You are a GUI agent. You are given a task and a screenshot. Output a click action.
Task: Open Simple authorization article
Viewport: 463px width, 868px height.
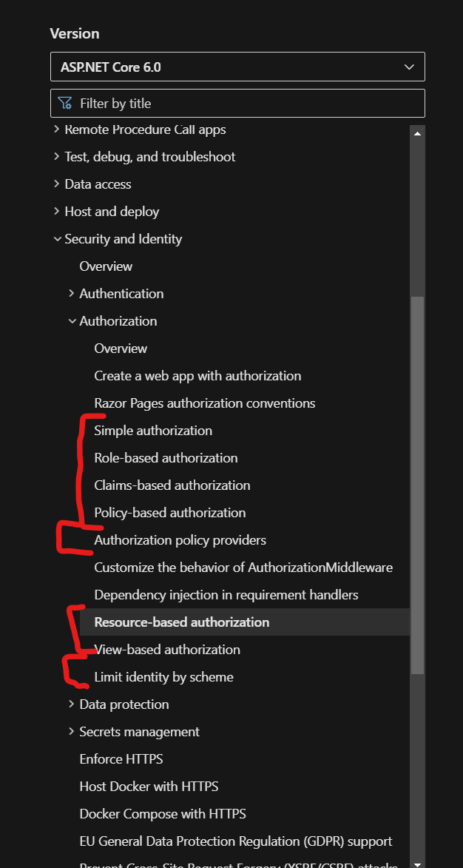click(153, 431)
